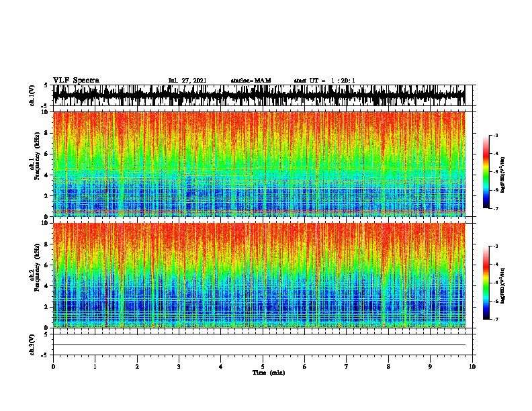
Task: Select the "ch.3(V)" axis label at bottom
Action: [x=32, y=345]
